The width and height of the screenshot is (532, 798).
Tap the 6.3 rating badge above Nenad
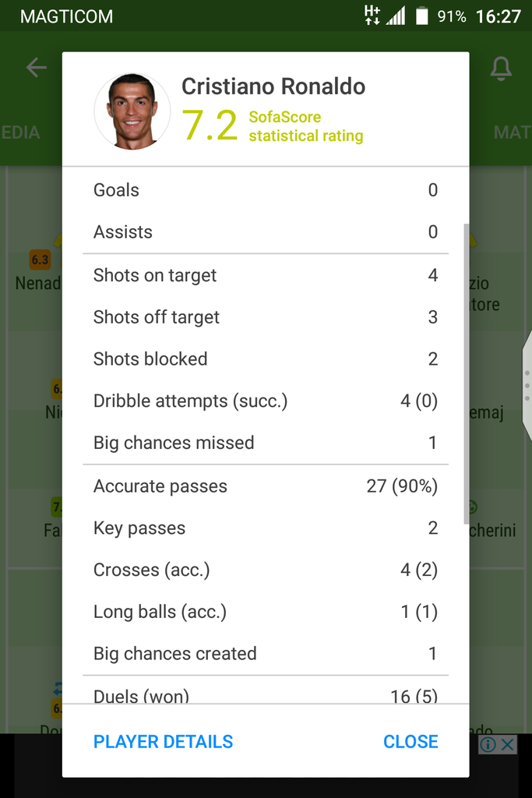coord(40,260)
